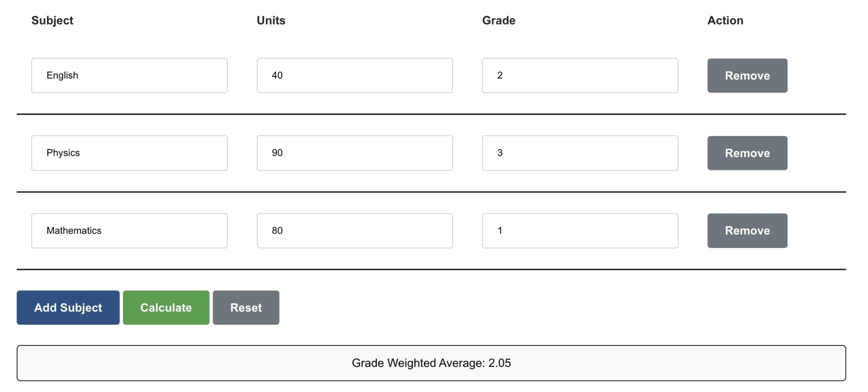Remove the Physics subject row

(747, 153)
